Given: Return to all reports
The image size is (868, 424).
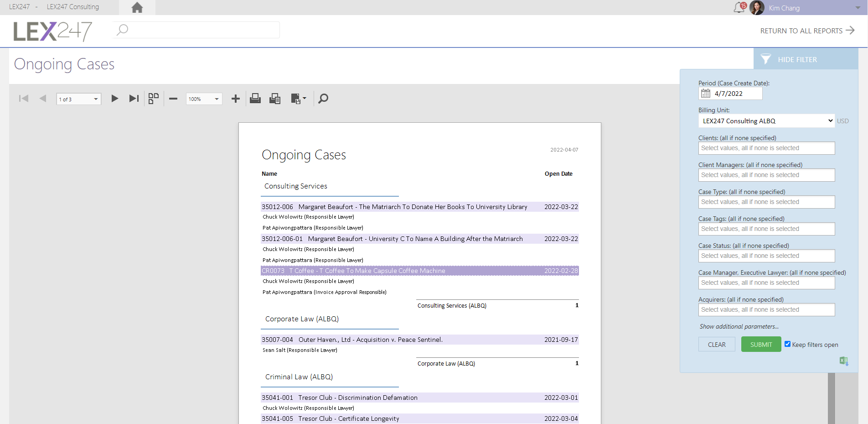Looking at the screenshot, I should point(807,31).
